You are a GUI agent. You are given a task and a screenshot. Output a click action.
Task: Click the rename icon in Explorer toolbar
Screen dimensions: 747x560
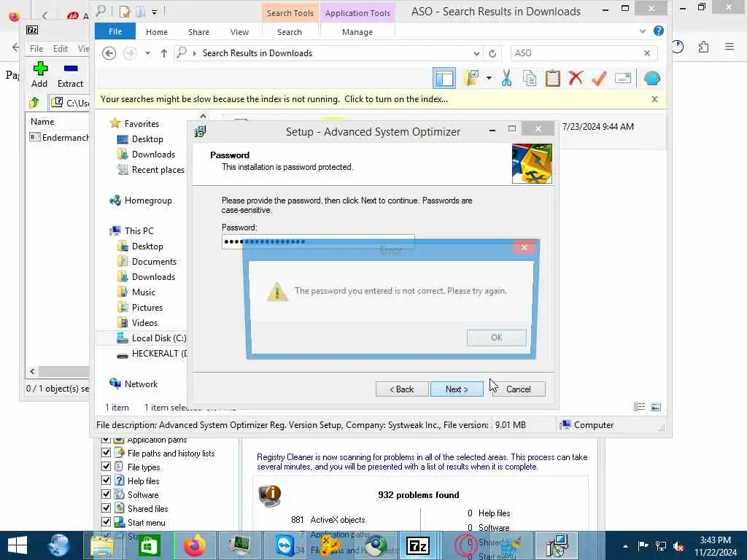[623, 78]
